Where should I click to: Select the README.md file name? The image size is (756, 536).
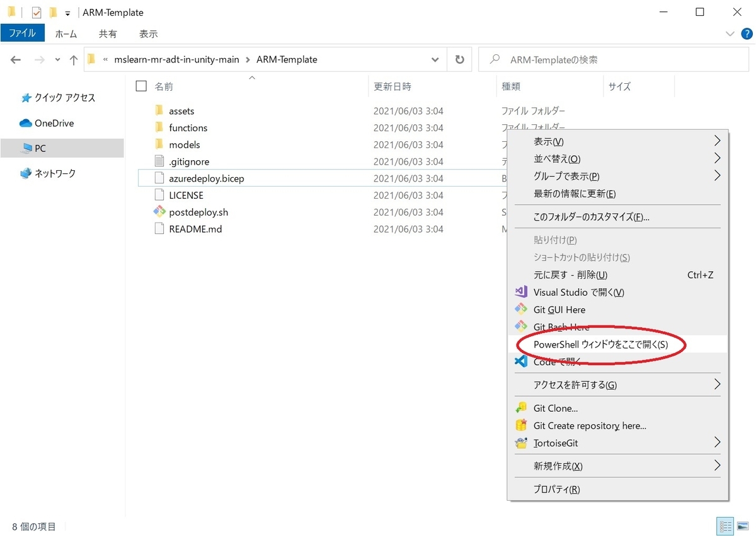pos(195,229)
